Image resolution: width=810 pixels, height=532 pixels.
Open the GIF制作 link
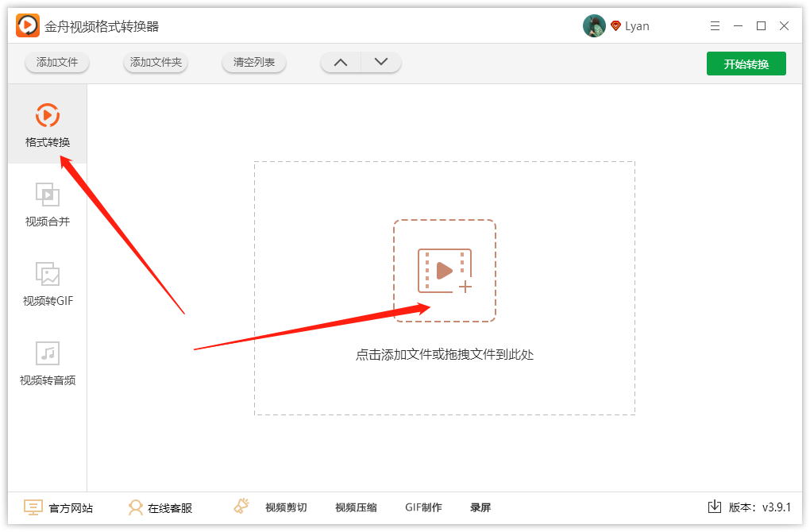[x=423, y=507]
